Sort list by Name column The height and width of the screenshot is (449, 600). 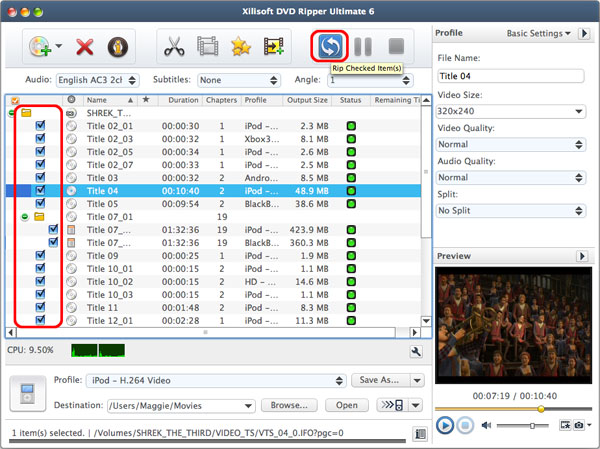[110, 100]
